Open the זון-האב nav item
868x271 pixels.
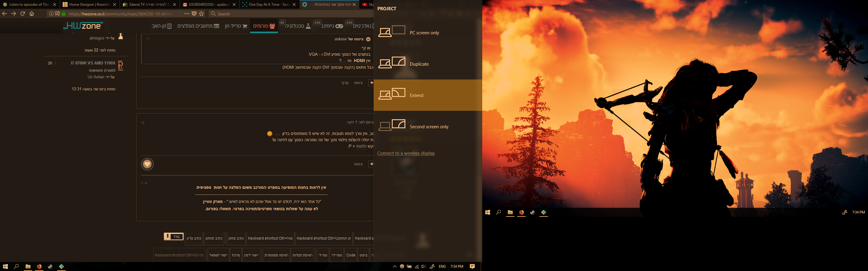162,26
